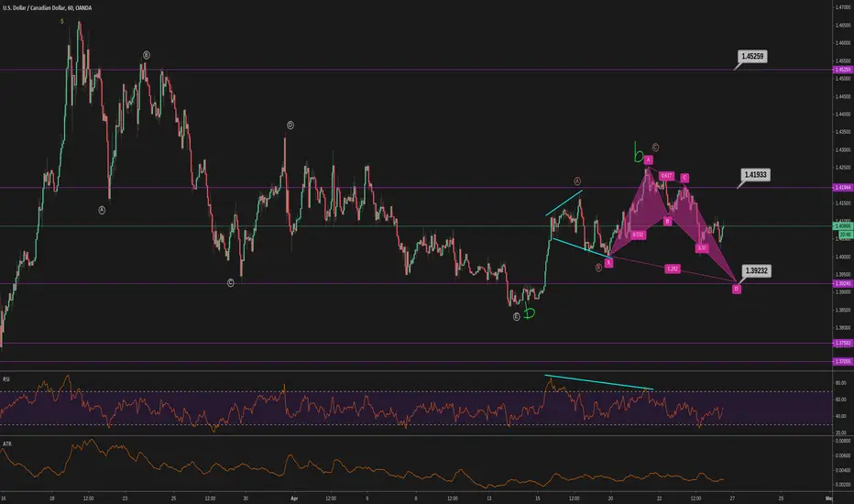This screenshot has height=504, width=854.
Task: Click the 80.00 level on the RSI scale
Action: coord(842,383)
